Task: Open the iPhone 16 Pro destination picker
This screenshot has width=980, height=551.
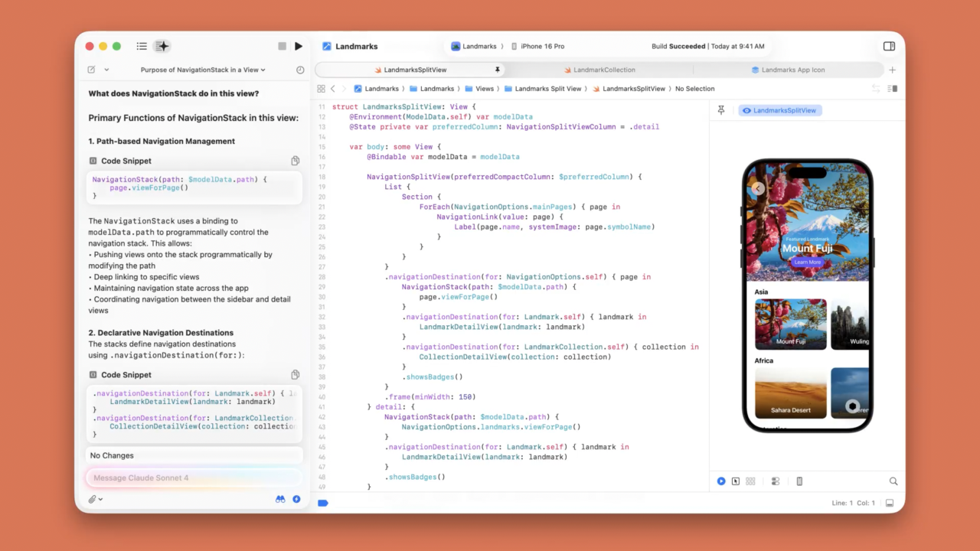Action: pyautogui.click(x=537, y=46)
